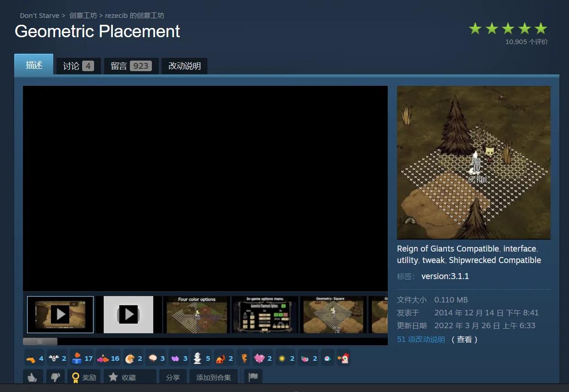Click the chicken award icon
569x392 pixels.
click(x=343, y=358)
